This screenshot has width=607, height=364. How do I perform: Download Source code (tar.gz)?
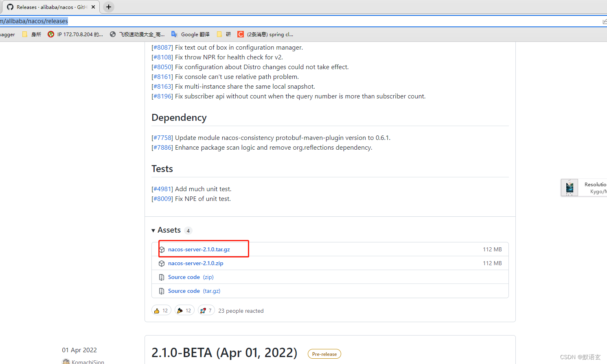194,291
